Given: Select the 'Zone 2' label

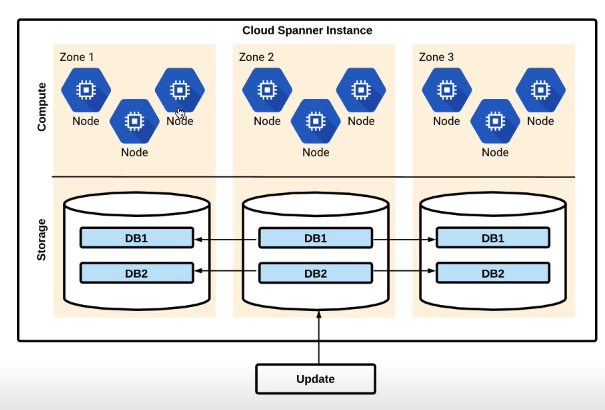Looking at the screenshot, I should [x=256, y=57].
